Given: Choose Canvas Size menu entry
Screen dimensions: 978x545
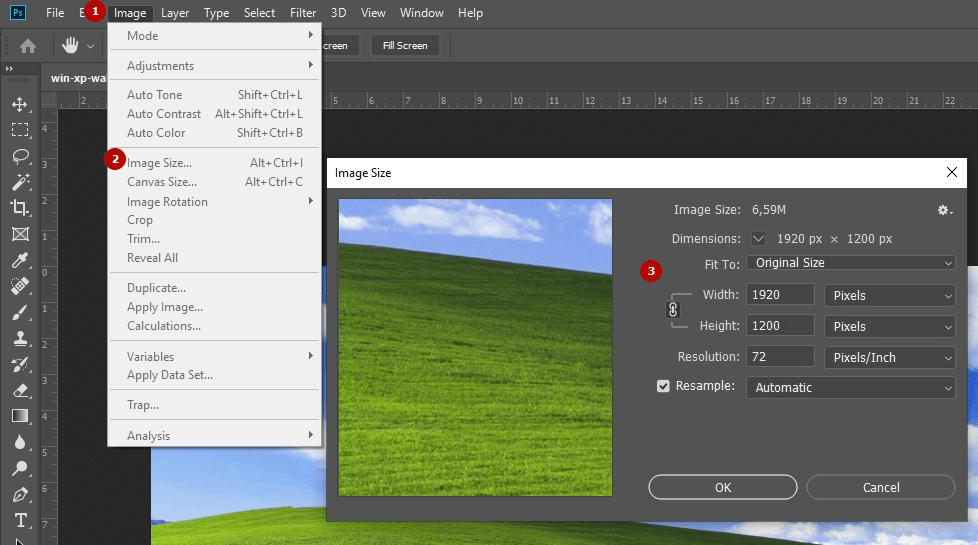Looking at the screenshot, I should click(x=215, y=181).
